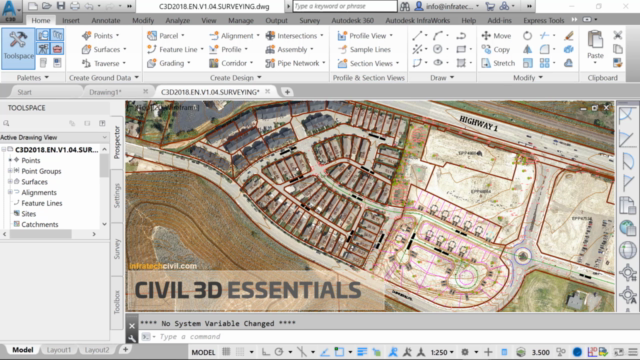Switch to the Annotate ribbon tab
Image resolution: width=640 pixels, height=360 pixels.
[106, 20]
